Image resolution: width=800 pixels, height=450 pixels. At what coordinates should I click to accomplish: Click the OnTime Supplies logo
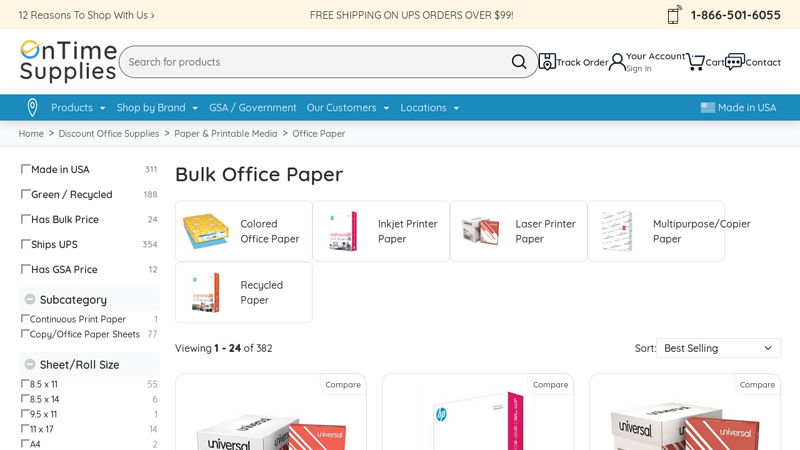68,61
